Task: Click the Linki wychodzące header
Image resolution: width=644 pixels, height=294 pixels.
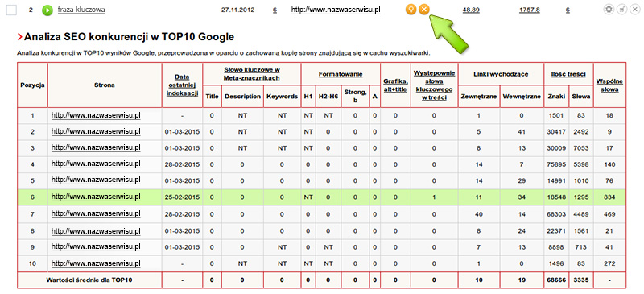Action: [x=501, y=74]
